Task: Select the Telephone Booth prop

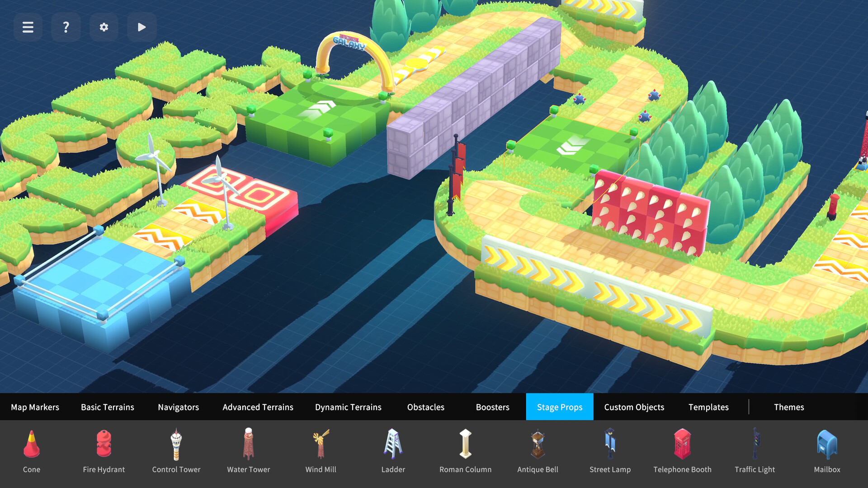Action: tap(683, 450)
